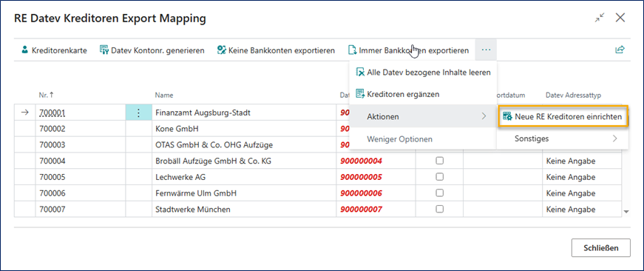Click Alle Datev bezogene Inhalte leeren icon
The image size is (644, 271).
(360, 73)
